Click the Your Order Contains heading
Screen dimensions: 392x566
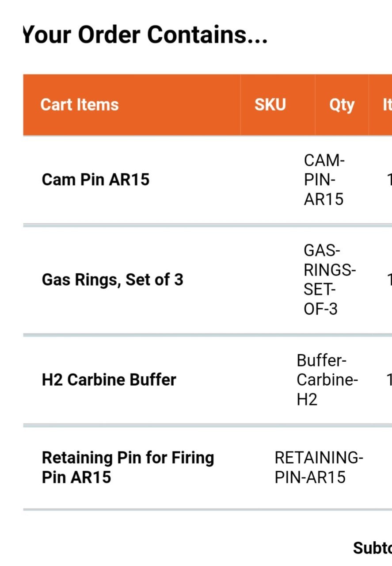[145, 34]
